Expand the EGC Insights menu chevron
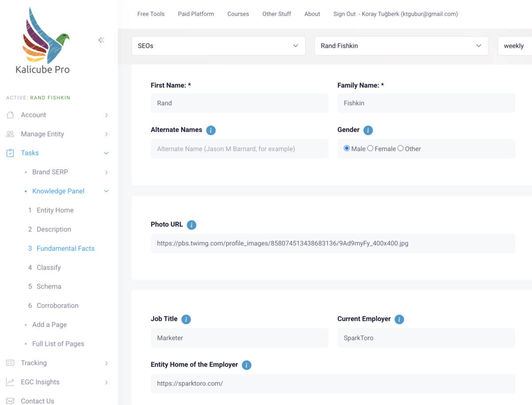This screenshot has height=405, width=532. [x=106, y=382]
